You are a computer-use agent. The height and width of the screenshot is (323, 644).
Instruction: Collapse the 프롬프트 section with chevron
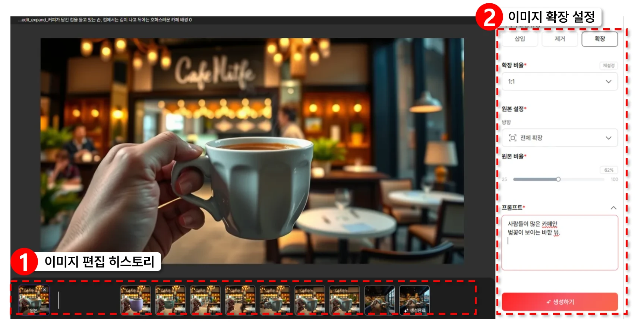pos(613,208)
